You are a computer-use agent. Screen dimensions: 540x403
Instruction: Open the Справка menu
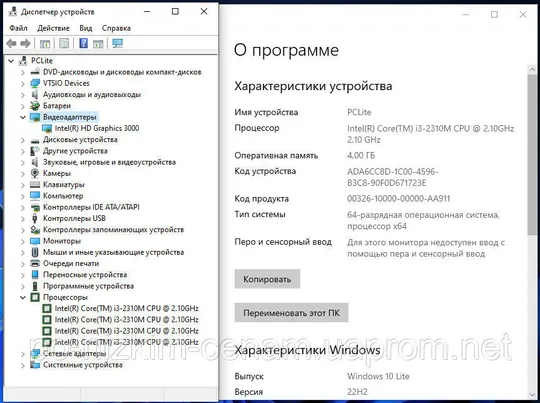tap(116, 28)
